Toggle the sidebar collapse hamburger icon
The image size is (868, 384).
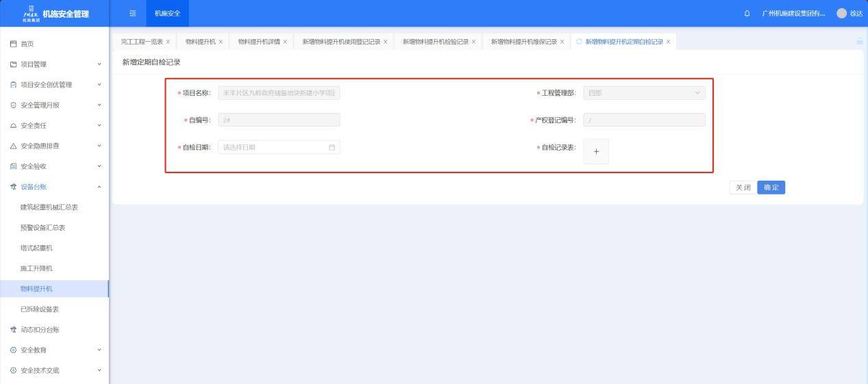132,14
